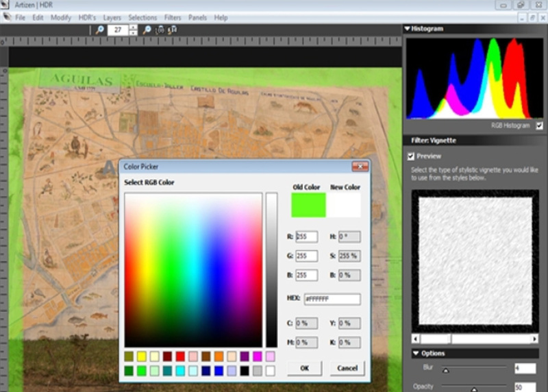548x392 pixels.
Task: Click the Opacity value field showing 50
Action: [x=525, y=387]
